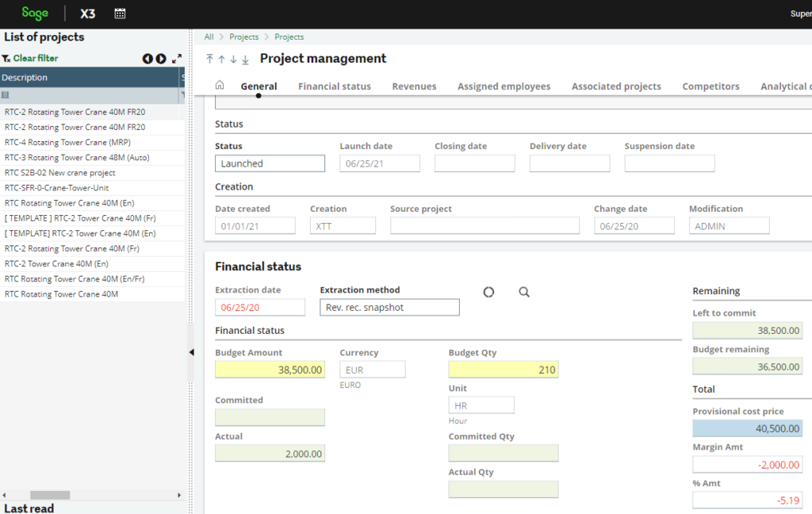The height and width of the screenshot is (514, 812).
Task: Go to the previous project record
Action: [222, 59]
